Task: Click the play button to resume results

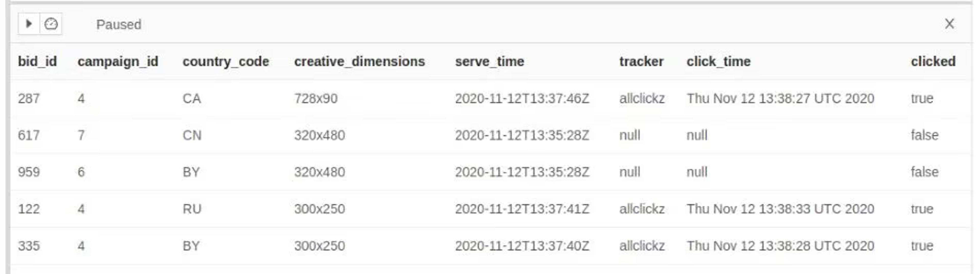Action: [29, 24]
